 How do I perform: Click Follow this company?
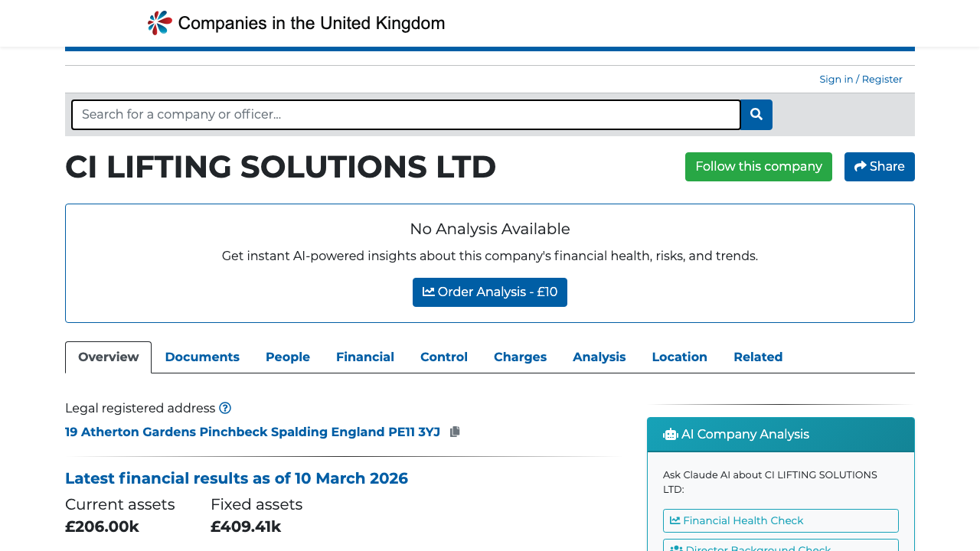758,166
